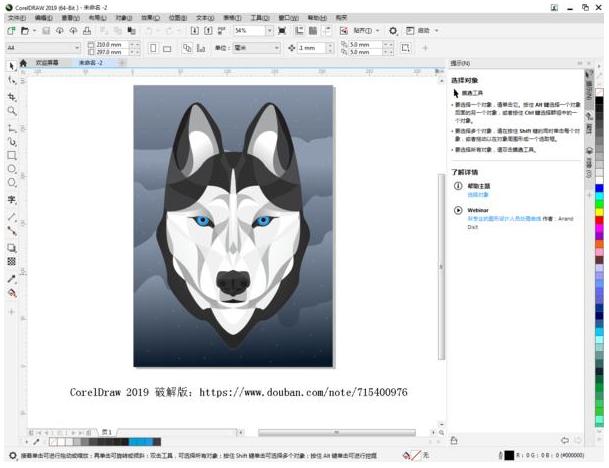Set page orientation to landscape
This screenshot has width=609, height=468.
tap(167, 49)
